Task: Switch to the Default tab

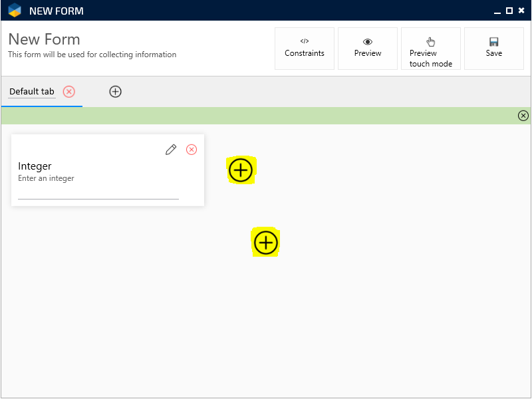Action: (x=32, y=92)
